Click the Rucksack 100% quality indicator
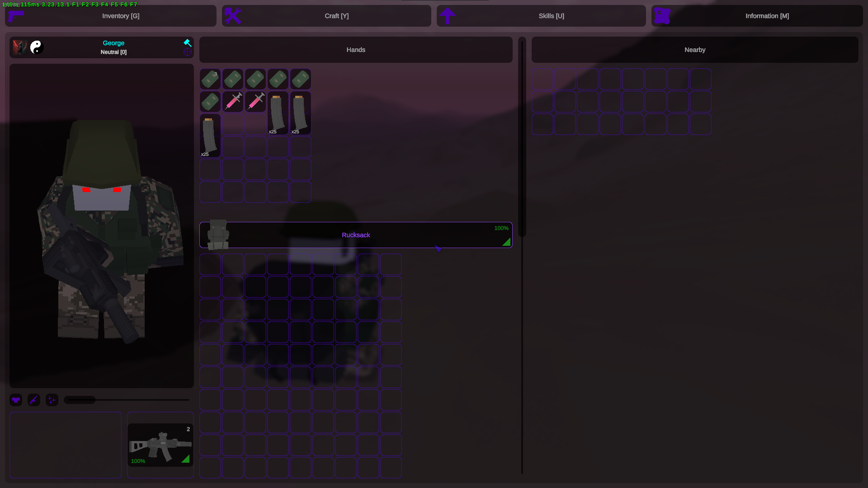868x488 pixels. point(501,228)
